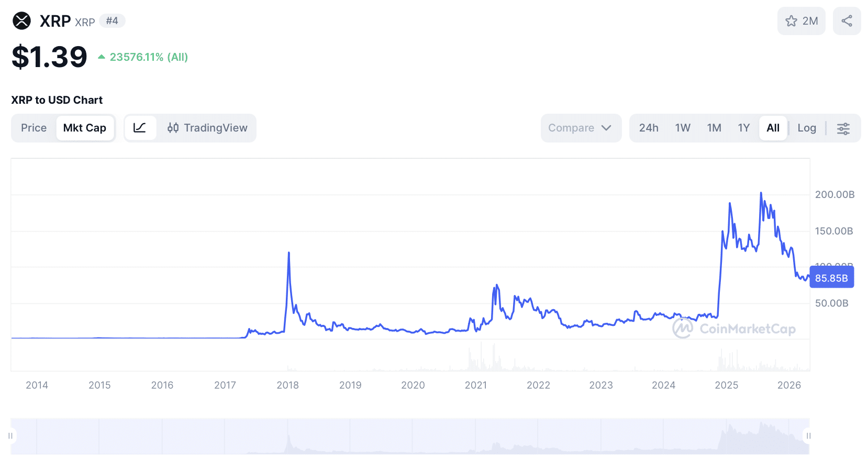Screen dimensions: 868x459
Task: Open TradingView candlestick chart mode
Action: pyautogui.click(x=207, y=128)
